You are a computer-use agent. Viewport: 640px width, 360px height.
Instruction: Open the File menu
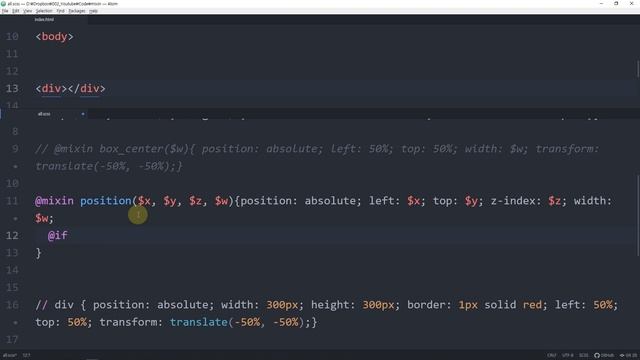click(x=5, y=11)
